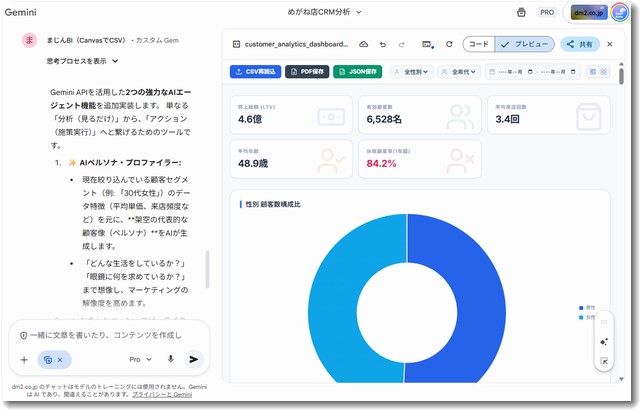
Task: Open the めがね店CRM分析 chat title dropdown
Action: click(324, 12)
